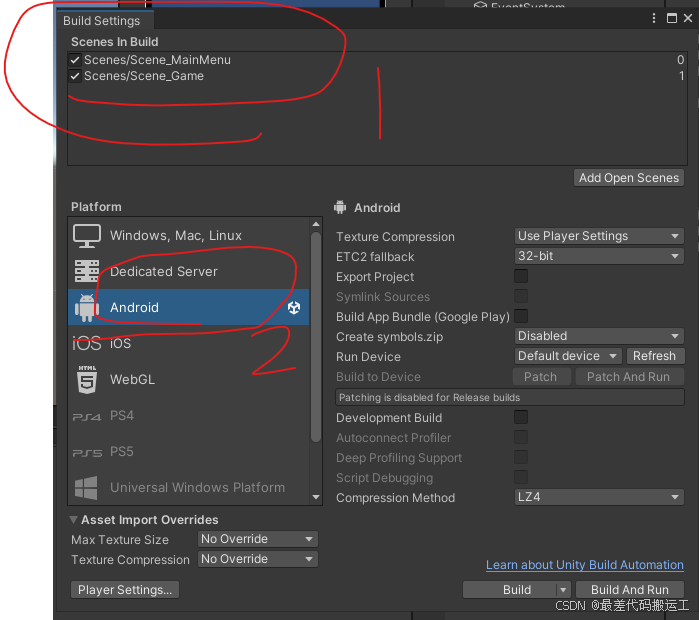Image resolution: width=699 pixels, height=620 pixels.
Task: Click the Dedicated Server platform icon
Action: 87,271
